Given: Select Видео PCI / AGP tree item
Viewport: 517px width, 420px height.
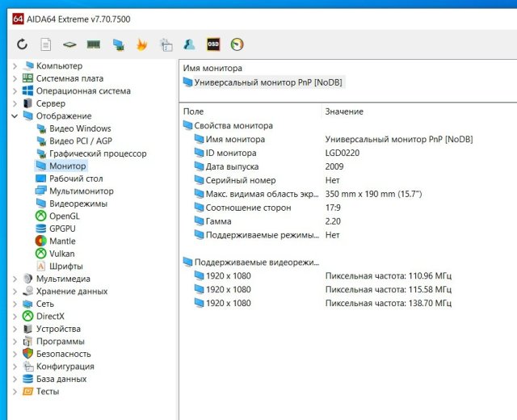Looking at the screenshot, I should coord(81,141).
